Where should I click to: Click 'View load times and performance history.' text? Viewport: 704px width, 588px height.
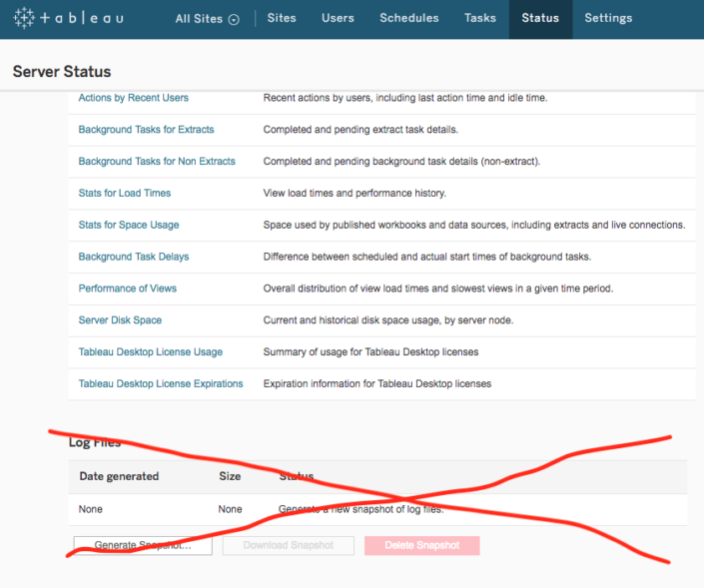click(x=354, y=193)
